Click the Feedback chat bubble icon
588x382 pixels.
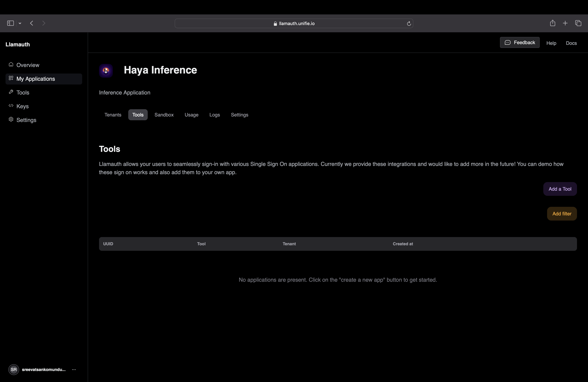pos(508,42)
